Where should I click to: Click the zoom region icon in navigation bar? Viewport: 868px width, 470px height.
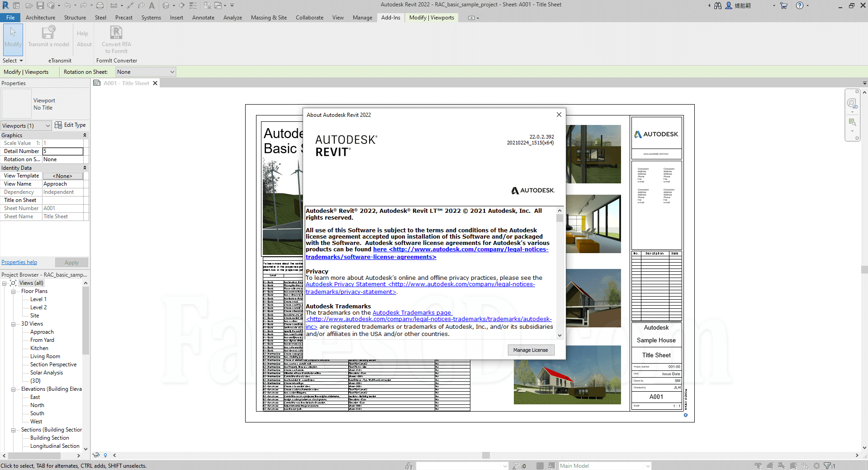click(852, 123)
